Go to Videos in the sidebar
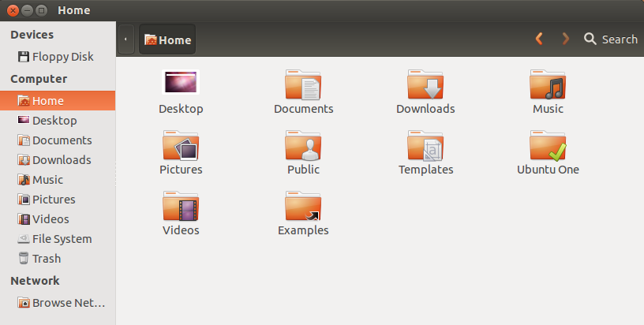The image size is (644, 325). coord(58,219)
